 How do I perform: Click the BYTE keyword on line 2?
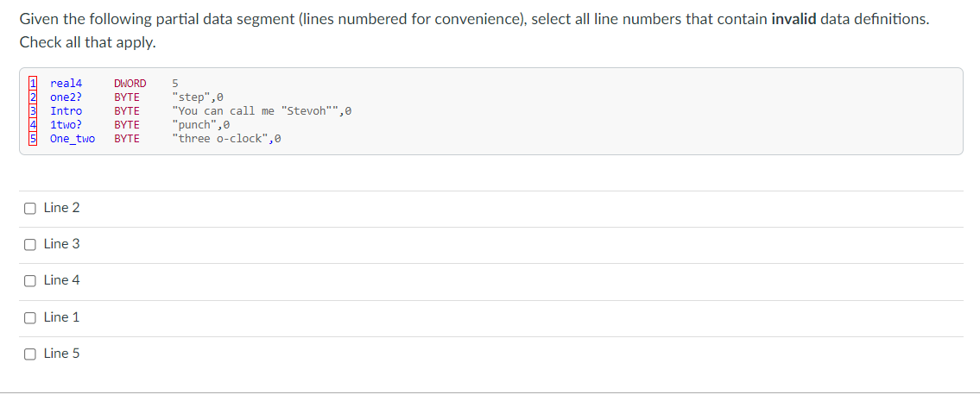(x=127, y=97)
